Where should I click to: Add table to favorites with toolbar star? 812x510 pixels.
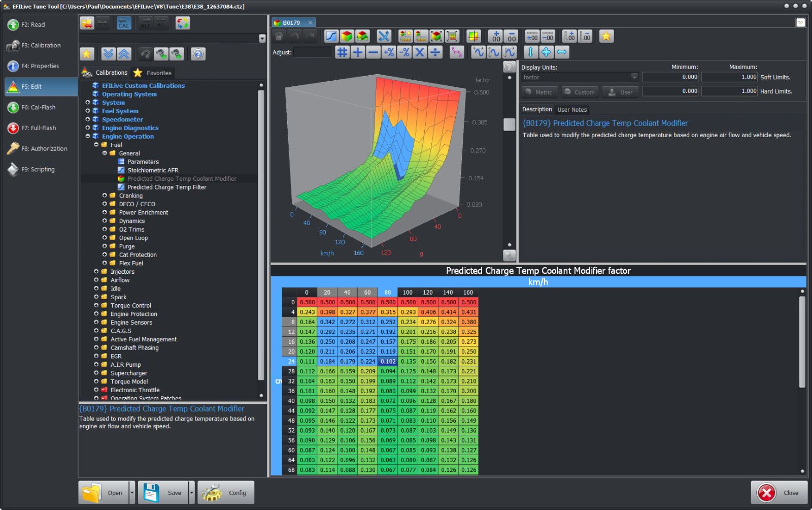[x=606, y=36]
